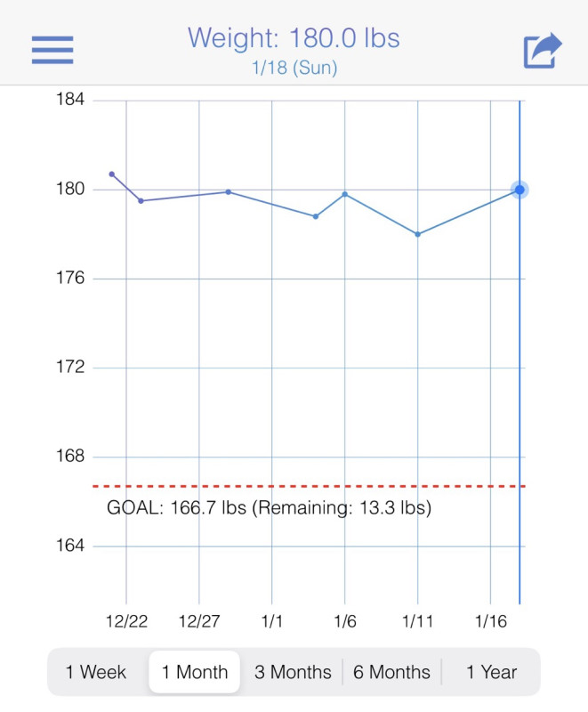Select the 1 Month range
Image resolution: width=588 pixels, height=712 pixels.
pyautogui.click(x=195, y=672)
